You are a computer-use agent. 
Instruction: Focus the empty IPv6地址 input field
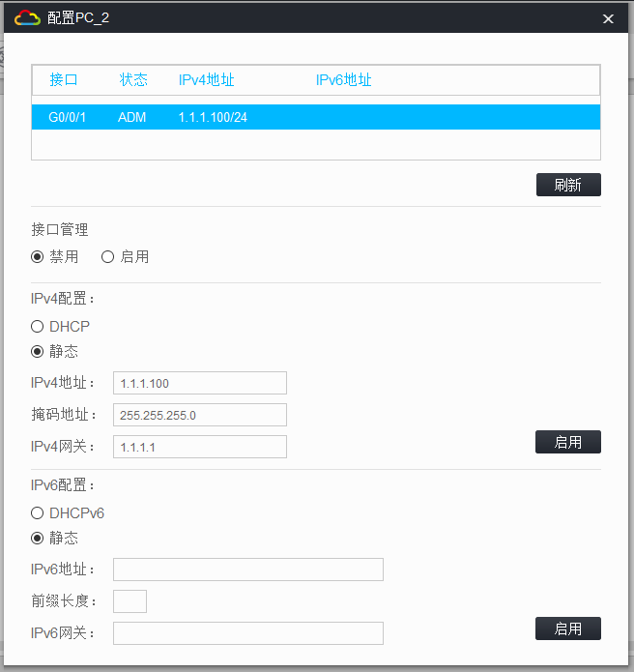pos(248,570)
